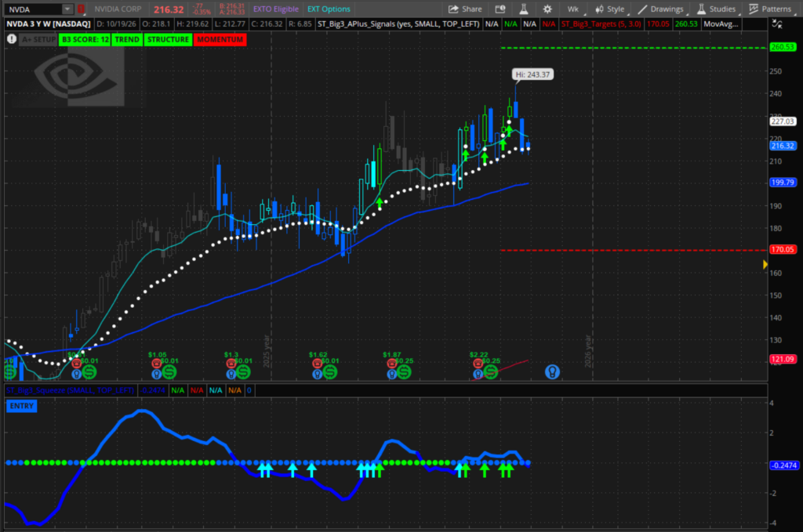Click the dividend dollar icon below $1.3 earnings
This screenshot has height=532, width=803.
pyautogui.click(x=243, y=372)
